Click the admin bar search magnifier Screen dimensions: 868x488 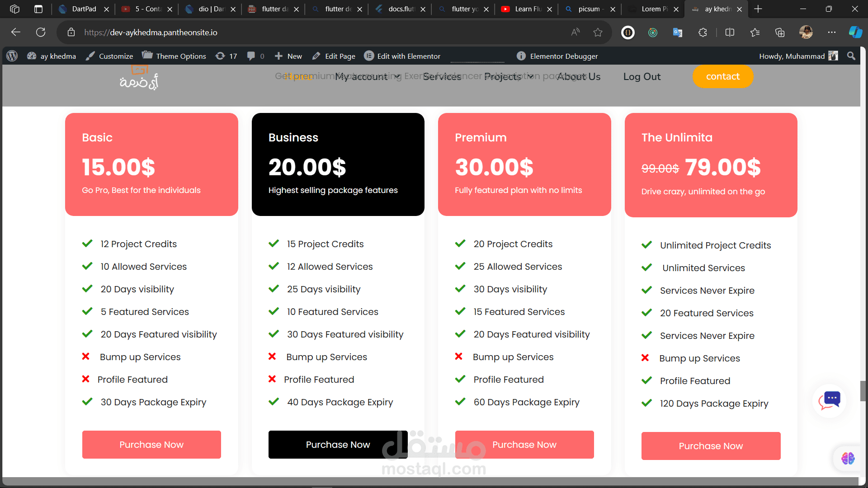pos(851,56)
